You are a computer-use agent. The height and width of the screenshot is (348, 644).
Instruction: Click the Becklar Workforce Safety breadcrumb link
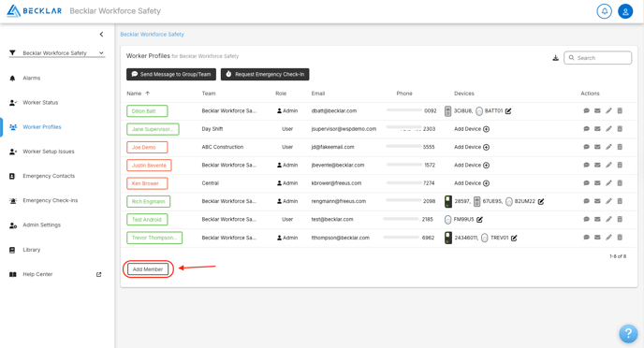152,35
